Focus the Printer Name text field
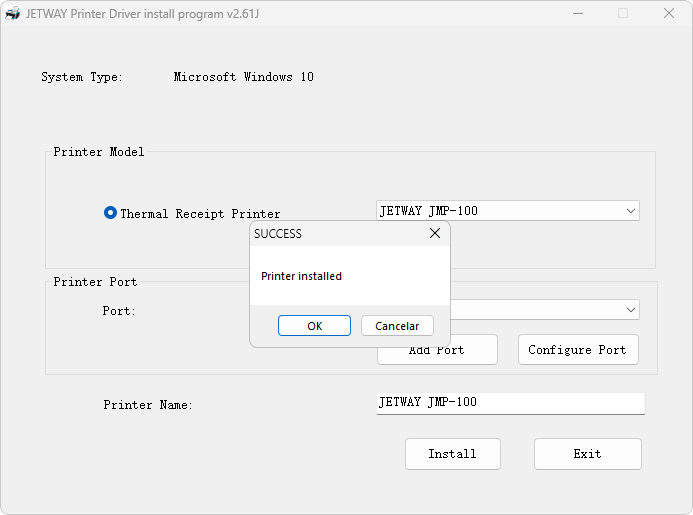Viewport: 693px width, 515px height. tap(510, 403)
